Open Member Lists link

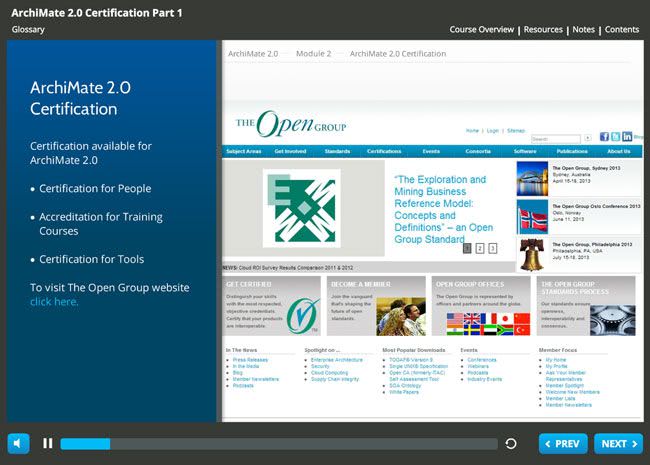click(x=560, y=398)
